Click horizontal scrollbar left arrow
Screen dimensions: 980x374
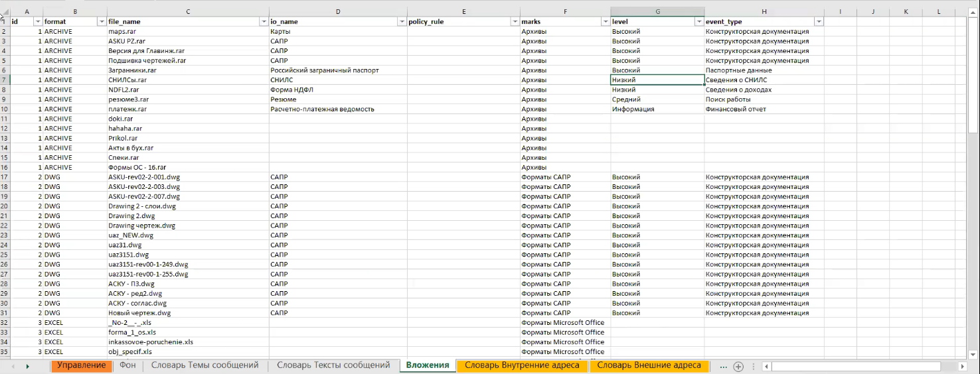(766, 366)
